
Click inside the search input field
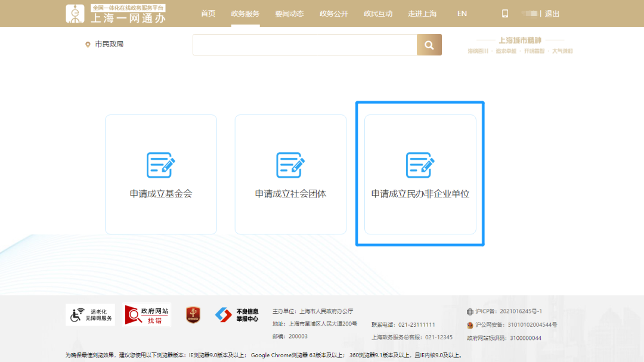(x=304, y=44)
